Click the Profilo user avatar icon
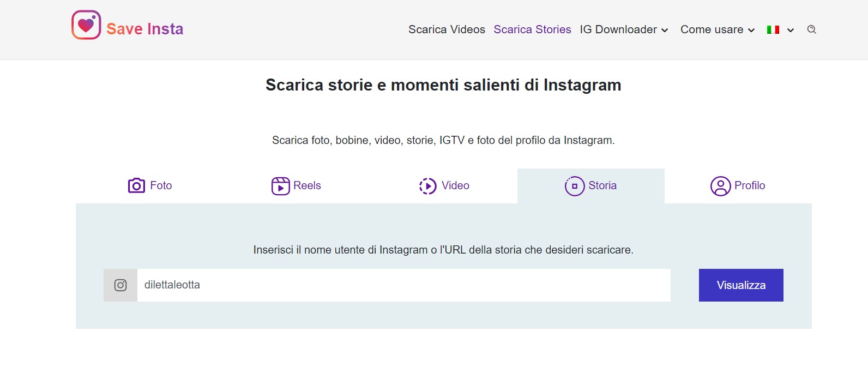The image size is (868, 385). tap(720, 186)
